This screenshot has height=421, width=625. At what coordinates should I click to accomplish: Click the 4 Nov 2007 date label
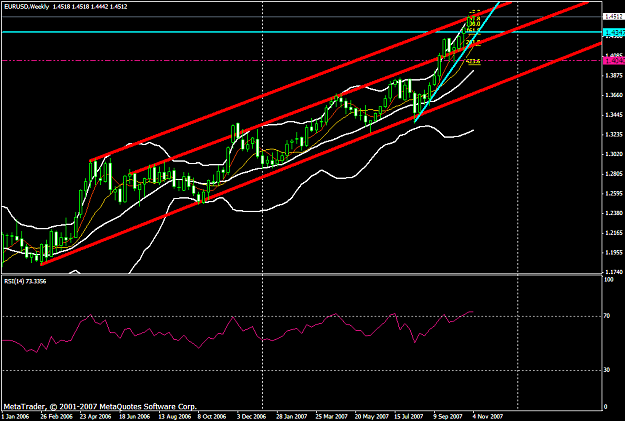(x=488, y=417)
